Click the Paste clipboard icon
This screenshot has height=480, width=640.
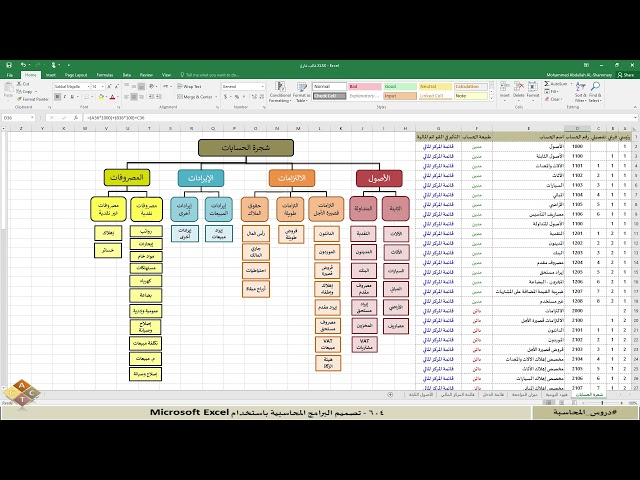tap(8, 87)
